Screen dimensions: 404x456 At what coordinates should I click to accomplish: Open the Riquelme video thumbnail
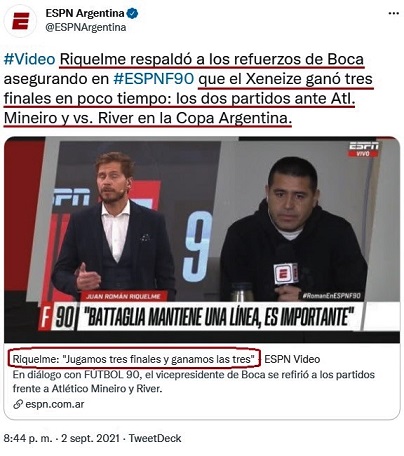click(202, 239)
